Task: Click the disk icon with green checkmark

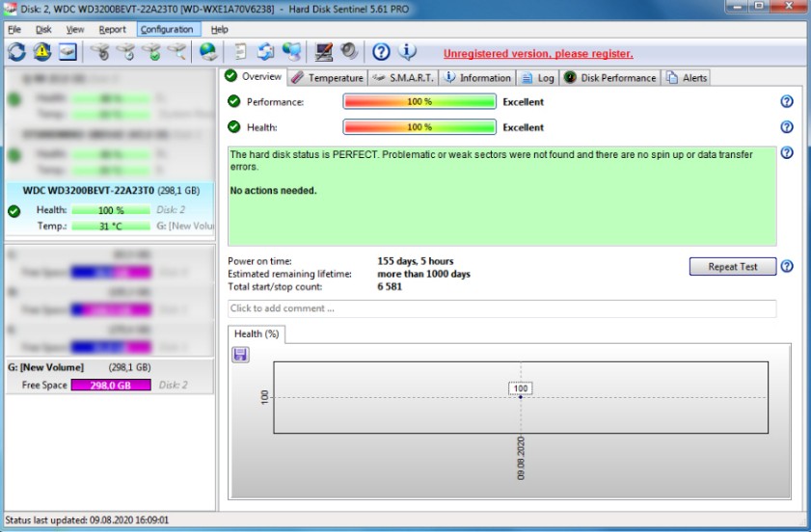Action: 151,52
